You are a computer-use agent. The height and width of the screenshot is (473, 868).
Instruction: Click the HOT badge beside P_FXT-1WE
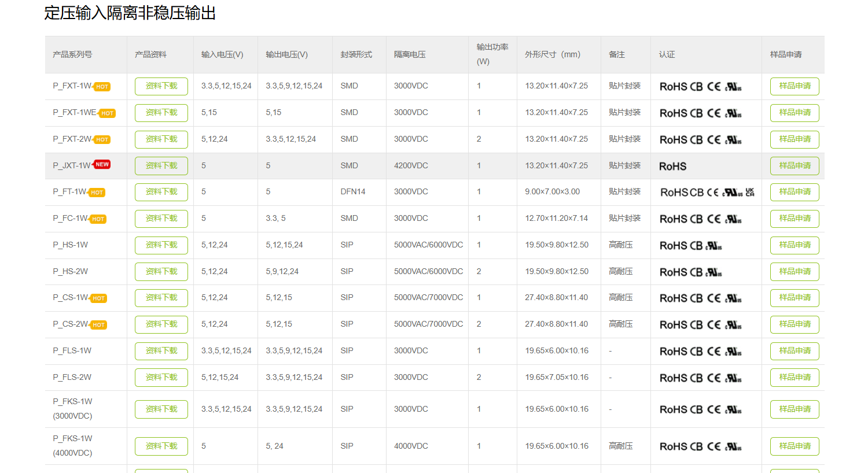click(x=107, y=113)
